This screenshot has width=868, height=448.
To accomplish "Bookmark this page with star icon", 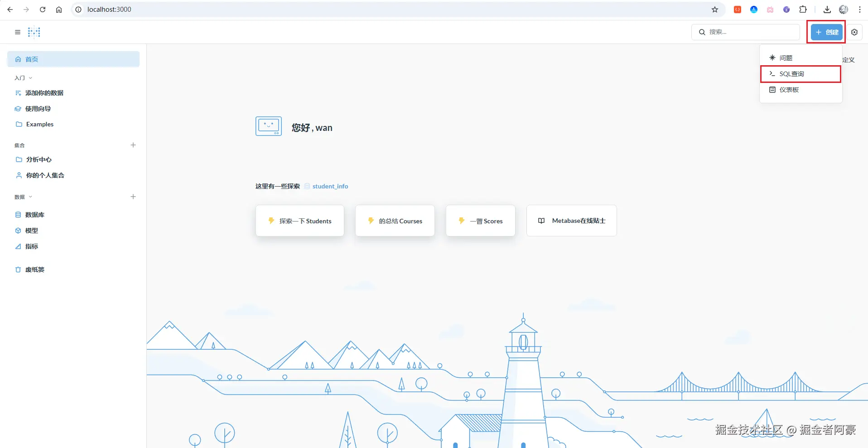I will [715, 10].
